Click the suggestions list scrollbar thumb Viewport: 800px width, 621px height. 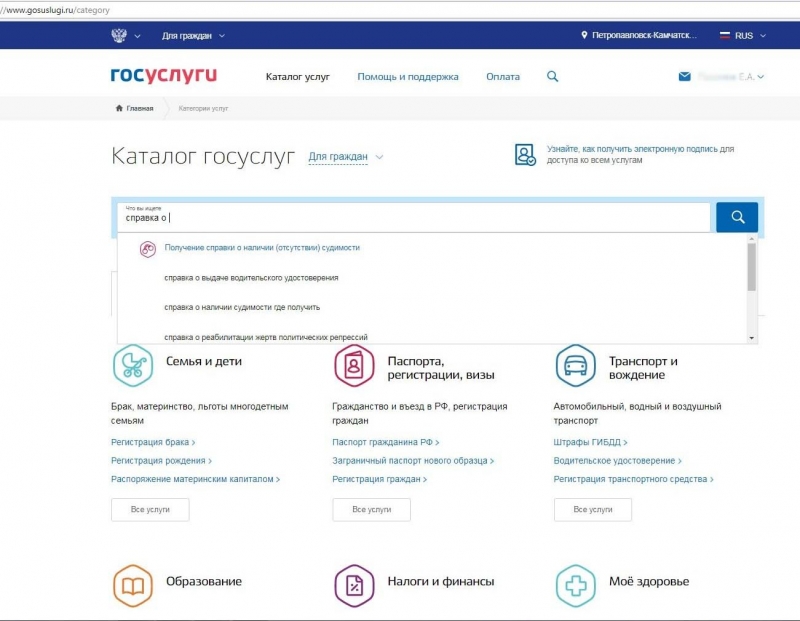pos(751,267)
